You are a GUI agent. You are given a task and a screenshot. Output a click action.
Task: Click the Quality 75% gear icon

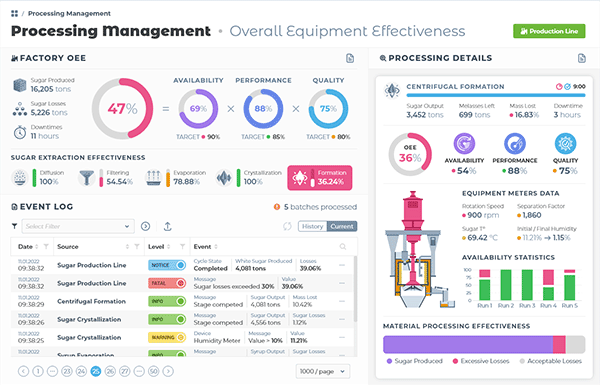(x=565, y=144)
